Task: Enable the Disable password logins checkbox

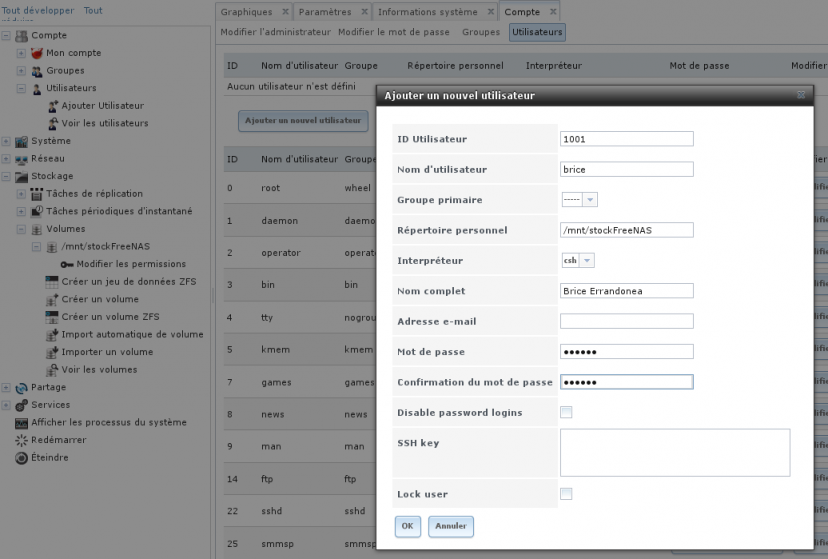Action: [x=566, y=412]
